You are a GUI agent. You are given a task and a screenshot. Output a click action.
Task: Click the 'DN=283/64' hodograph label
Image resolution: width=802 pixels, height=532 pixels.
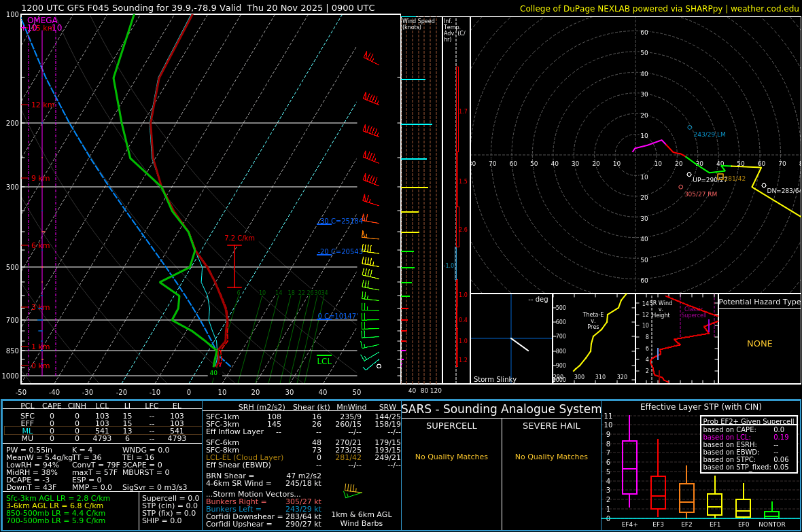pyautogui.click(x=784, y=191)
